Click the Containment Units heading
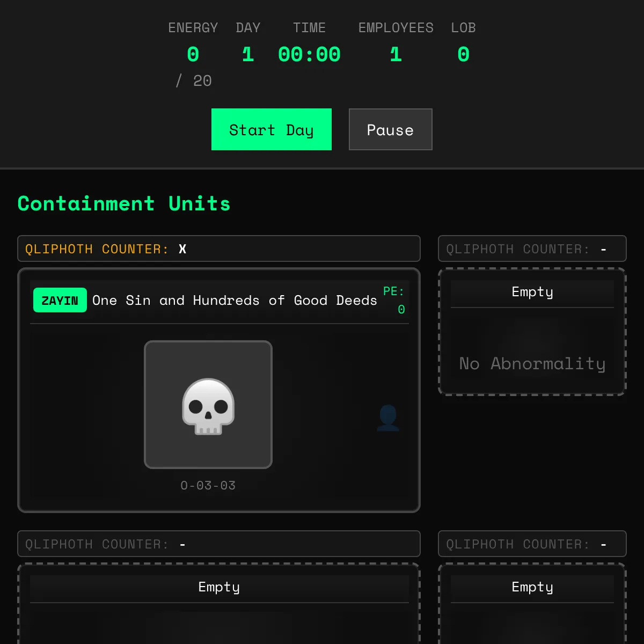The width and height of the screenshot is (644, 644). (124, 204)
